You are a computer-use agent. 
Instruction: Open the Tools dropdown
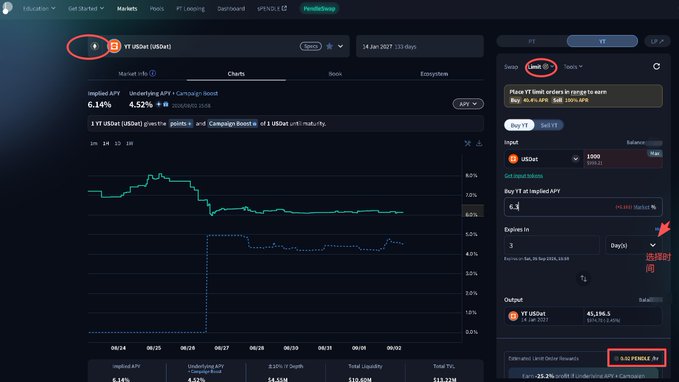pos(573,67)
